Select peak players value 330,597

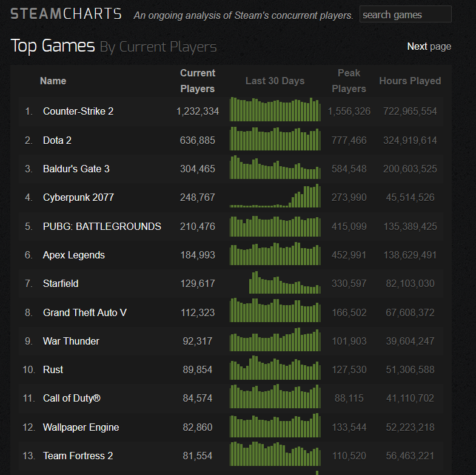[349, 284]
